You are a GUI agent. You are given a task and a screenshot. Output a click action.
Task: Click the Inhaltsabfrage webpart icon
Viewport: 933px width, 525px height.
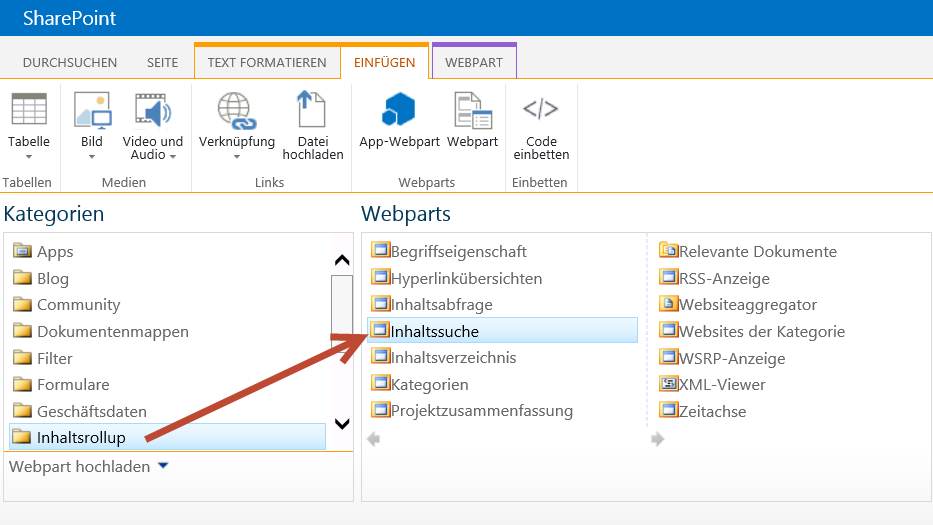(x=380, y=303)
